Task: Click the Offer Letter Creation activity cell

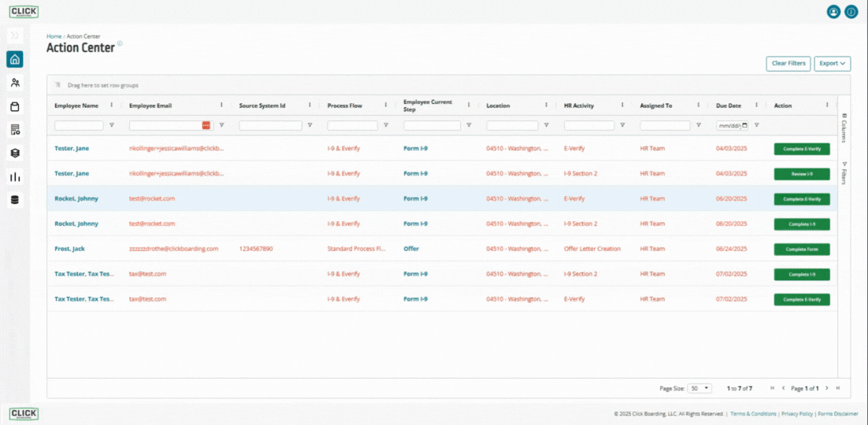Action: (x=592, y=249)
